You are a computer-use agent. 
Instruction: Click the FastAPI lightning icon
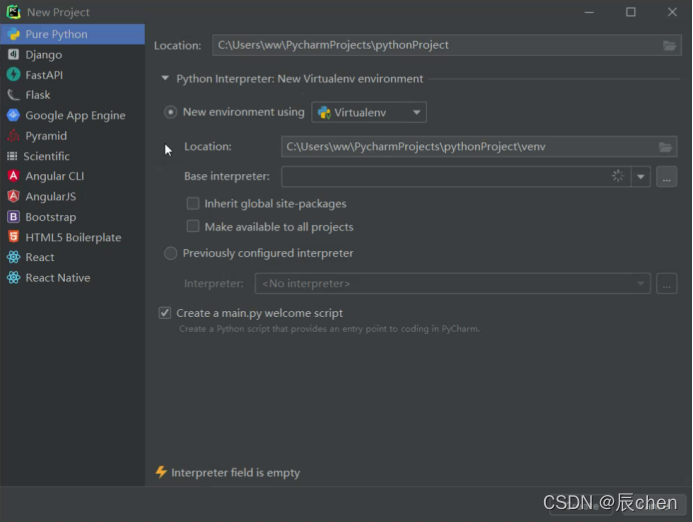coord(13,75)
